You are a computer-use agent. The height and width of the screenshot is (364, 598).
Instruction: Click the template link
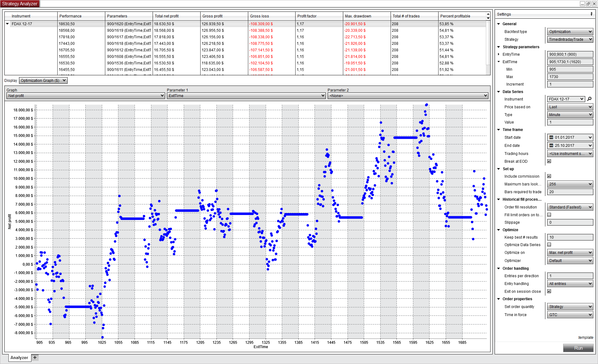coord(586,338)
